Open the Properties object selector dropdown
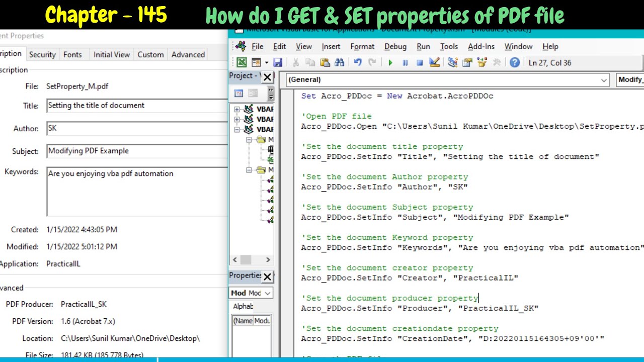Screen dimensions: 644x362 click(267, 293)
